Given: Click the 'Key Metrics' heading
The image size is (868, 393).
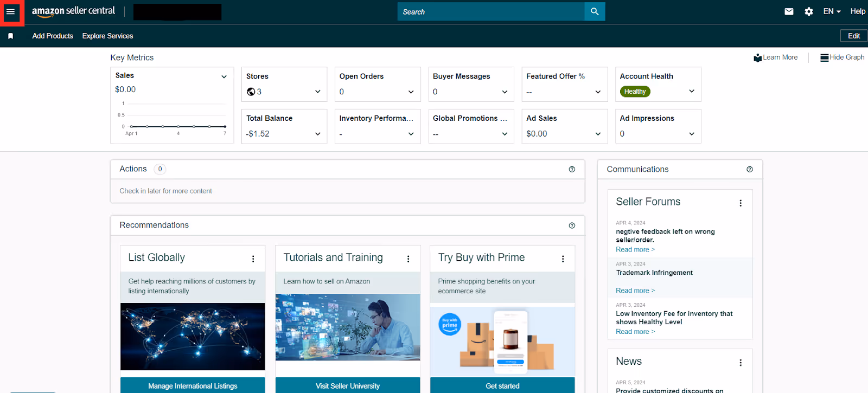Looking at the screenshot, I should coord(132,57).
